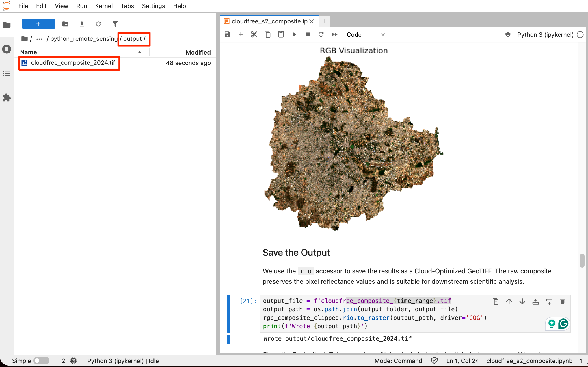Save the notebook with disk icon

[228, 35]
